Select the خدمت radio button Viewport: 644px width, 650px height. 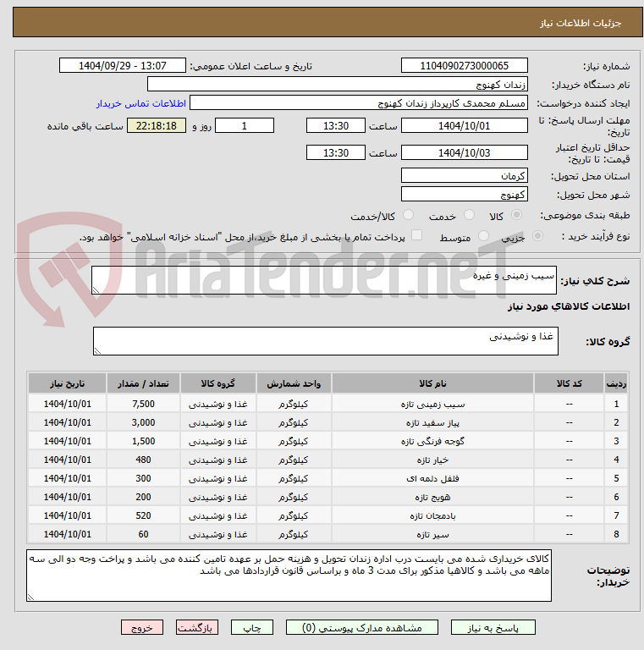(x=469, y=215)
